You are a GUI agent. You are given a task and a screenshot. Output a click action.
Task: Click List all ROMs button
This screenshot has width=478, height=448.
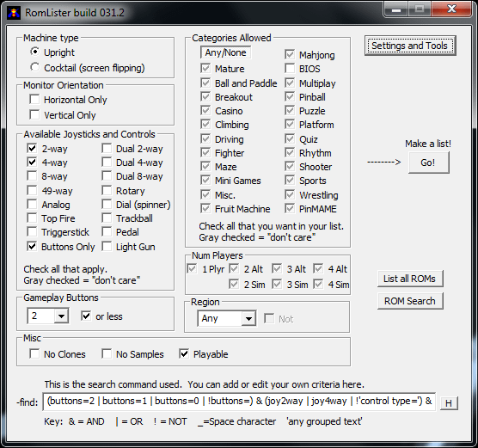[410, 279]
